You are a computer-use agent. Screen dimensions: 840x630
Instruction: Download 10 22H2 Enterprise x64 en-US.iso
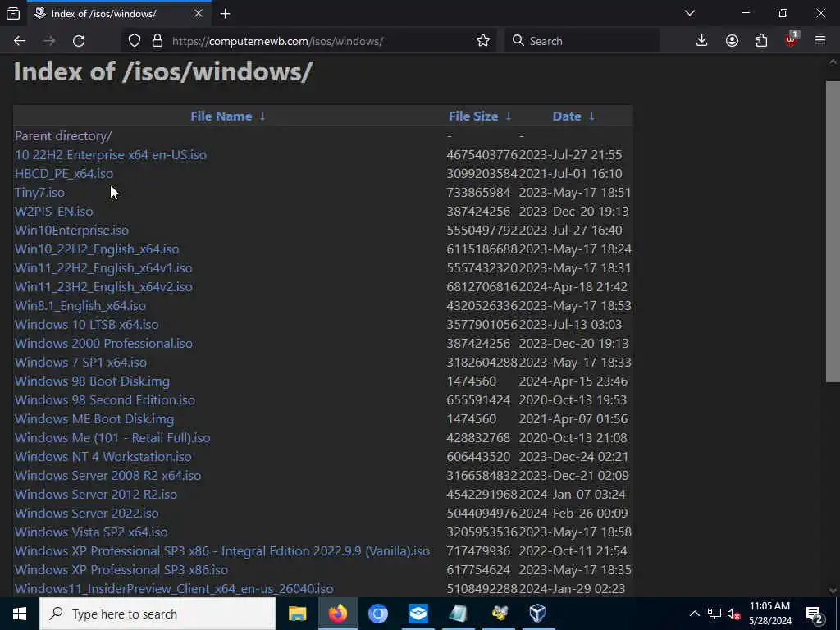[111, 155]
